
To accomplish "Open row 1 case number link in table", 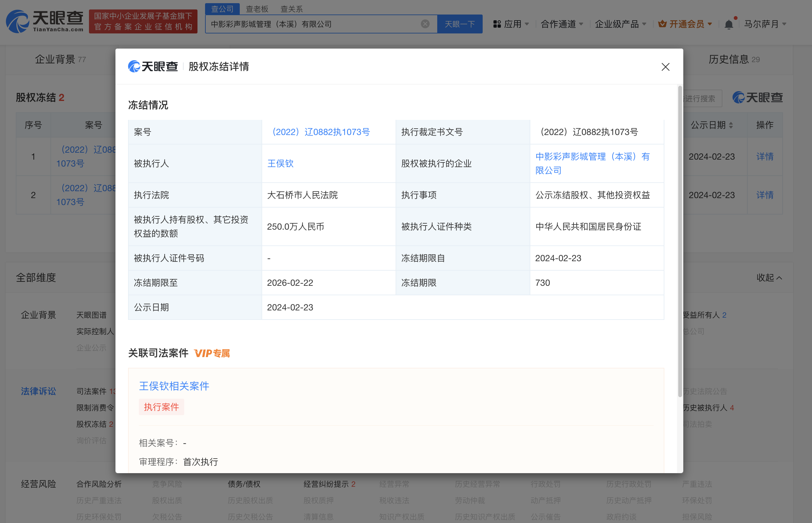I will pyautogui.click(x=86, y=156).
